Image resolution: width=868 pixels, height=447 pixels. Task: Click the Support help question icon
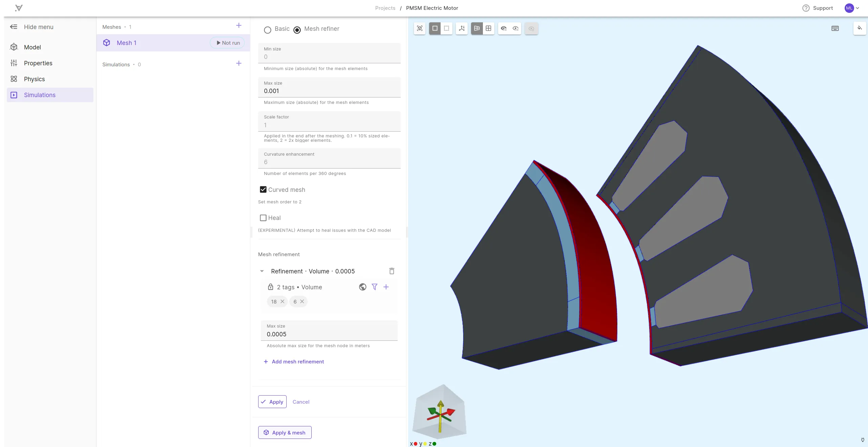806,8
